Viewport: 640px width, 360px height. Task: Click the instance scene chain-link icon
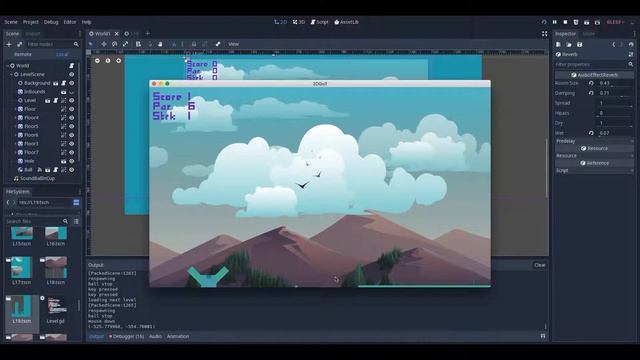click(19, 44)
